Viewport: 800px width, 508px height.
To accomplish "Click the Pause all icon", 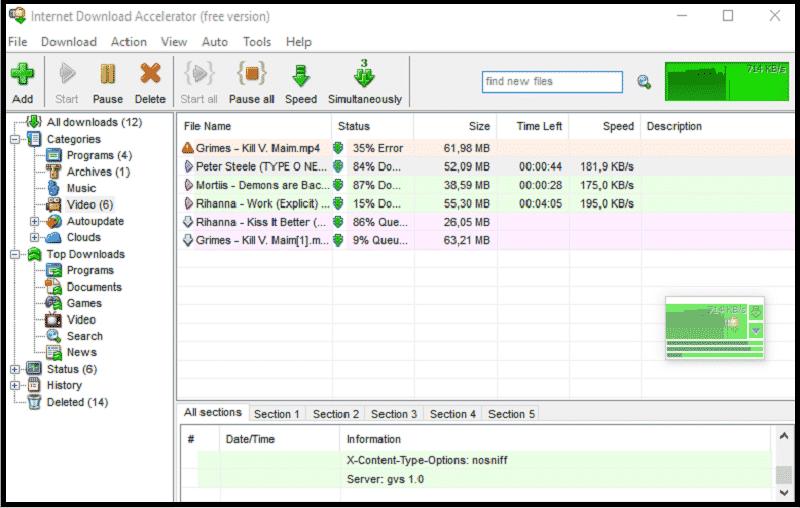I will point(252,74).
